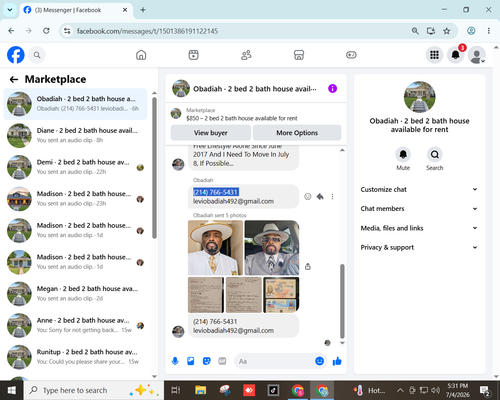Open the Facebook menu grid icon

click(434, 55)
